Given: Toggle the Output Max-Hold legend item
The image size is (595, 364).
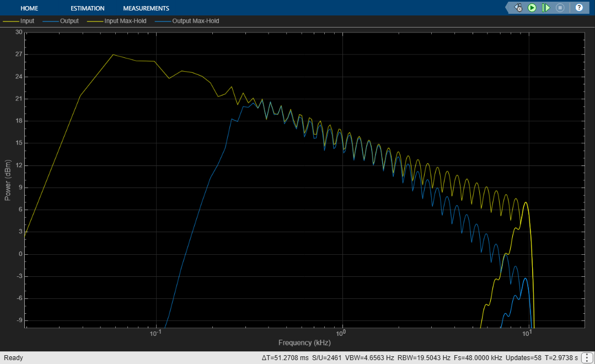Looking at the screenshot, I should (195, 21).
